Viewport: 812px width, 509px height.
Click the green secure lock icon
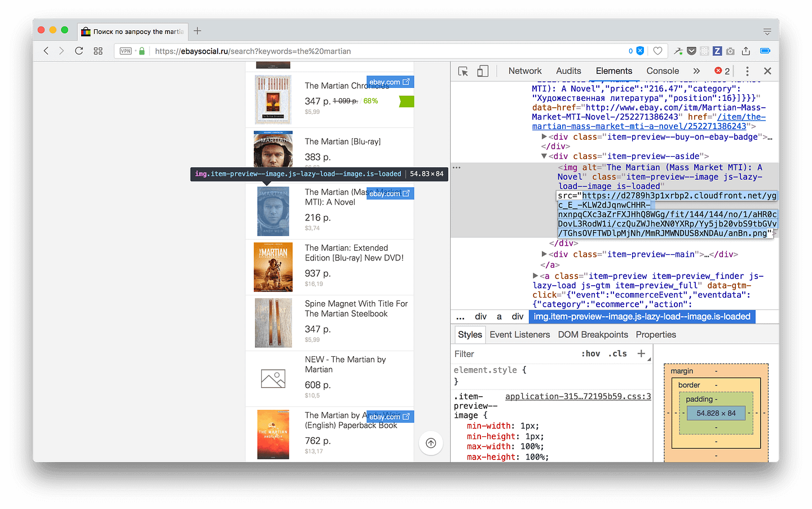pos(142,51)
